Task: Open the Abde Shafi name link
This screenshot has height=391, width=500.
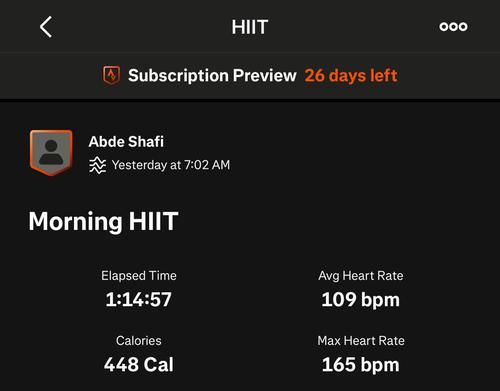Action: 126,142
